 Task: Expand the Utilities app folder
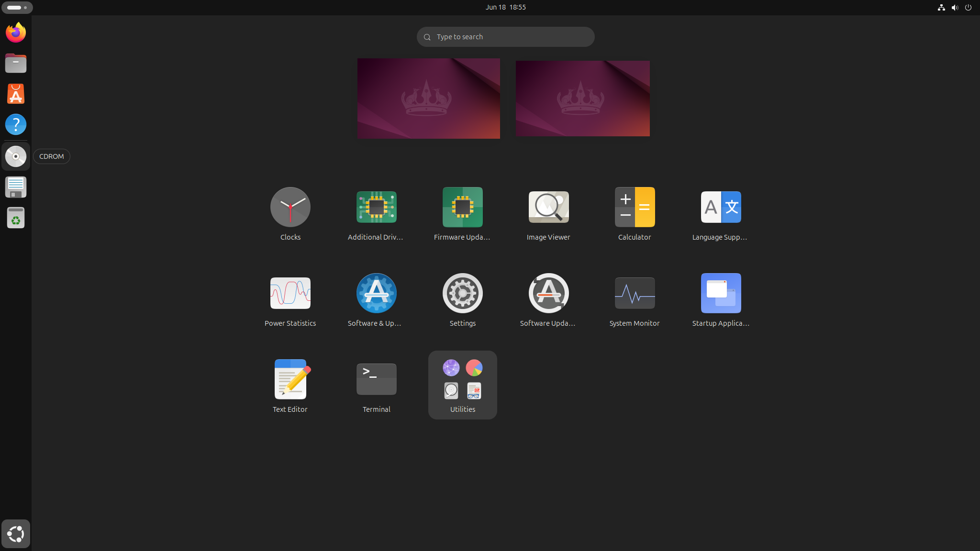coord(462,384)
